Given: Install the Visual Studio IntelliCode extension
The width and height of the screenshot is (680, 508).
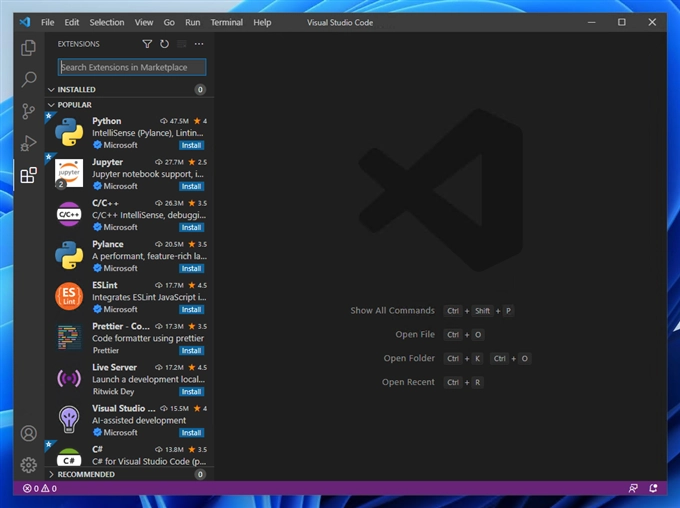Looking at the screenshot, I should (191, 433).
